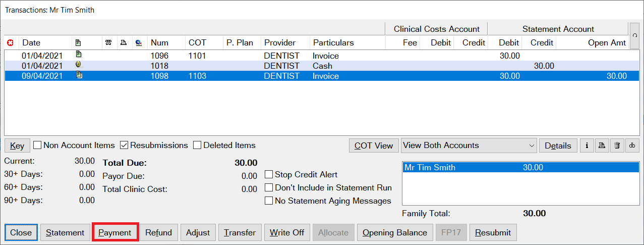The width and height of the screenshot is (644, 245).
Task: Enable the Non Account Items checkbox
Action: [37, 145]
